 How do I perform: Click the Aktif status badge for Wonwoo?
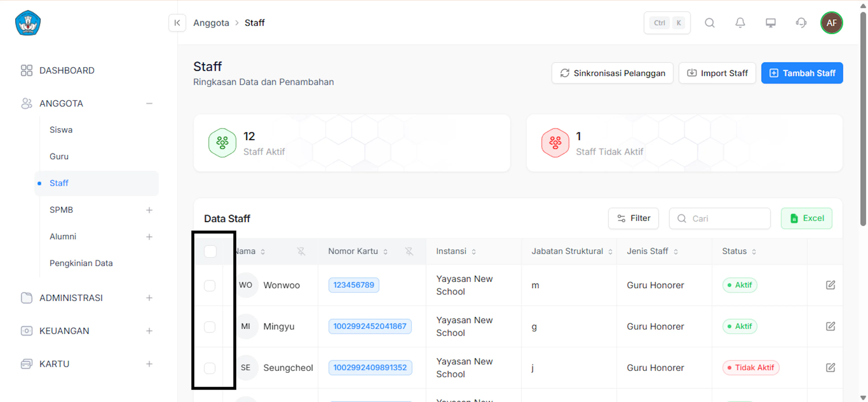tap(740, 285)
